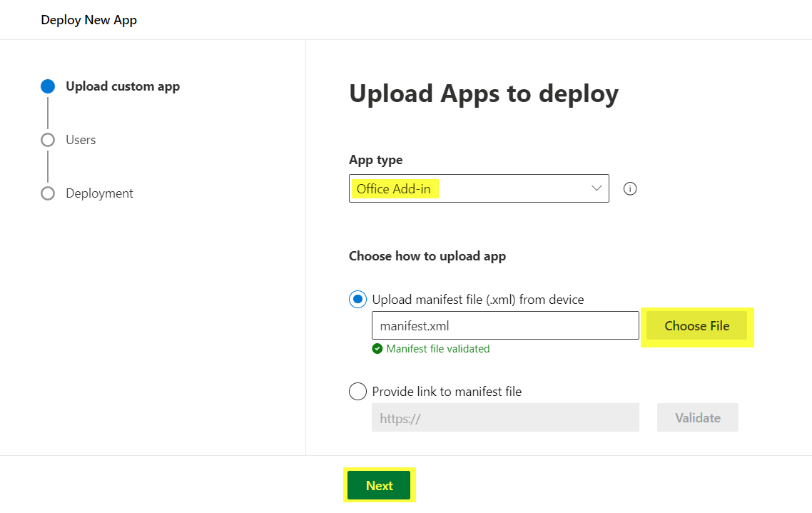
Task: Click the Choose File button
Action: click(x=696, y=325)
